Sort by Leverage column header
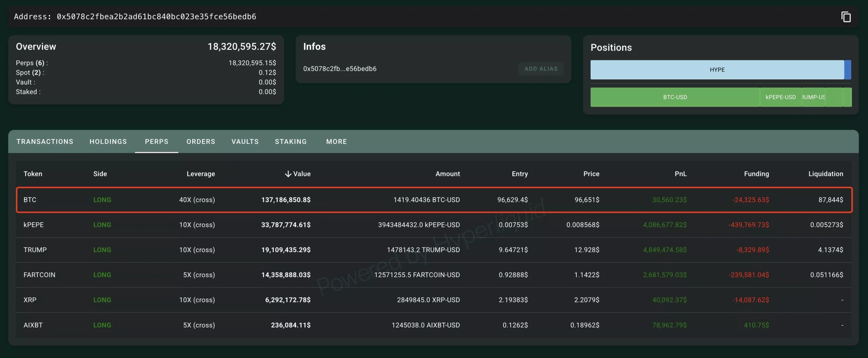The height and width of the screenshot is (358, 868). coord(201,174)
